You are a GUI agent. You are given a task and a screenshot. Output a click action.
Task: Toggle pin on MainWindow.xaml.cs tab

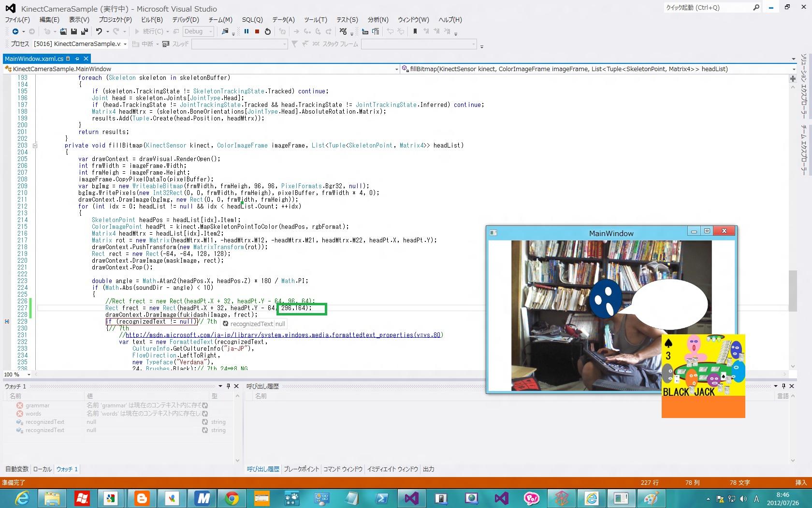point(77,59)
